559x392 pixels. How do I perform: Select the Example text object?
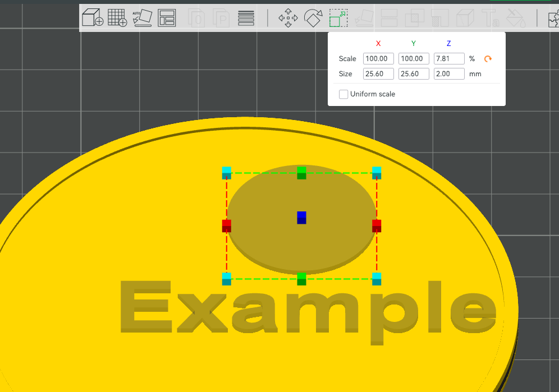pos(308,308)
